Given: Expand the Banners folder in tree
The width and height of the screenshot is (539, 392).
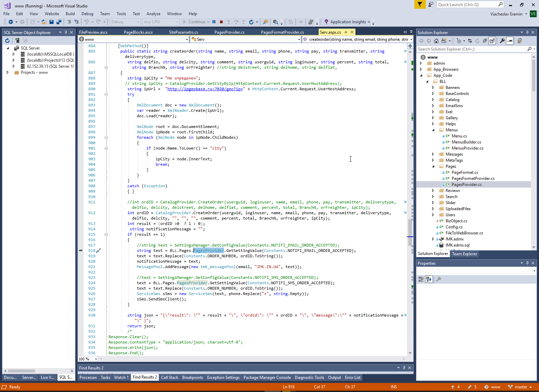Looking at the screenshot, I should [x=433, y=88].
